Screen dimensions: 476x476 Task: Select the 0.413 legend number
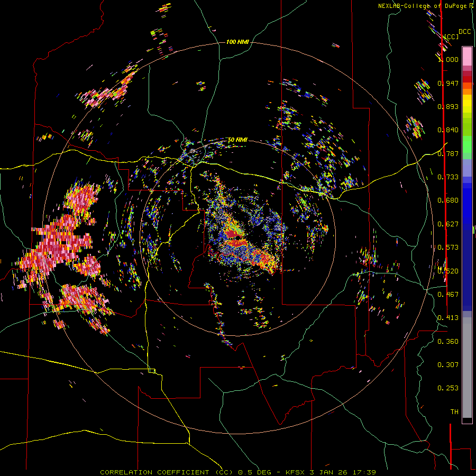pos(448,318)
